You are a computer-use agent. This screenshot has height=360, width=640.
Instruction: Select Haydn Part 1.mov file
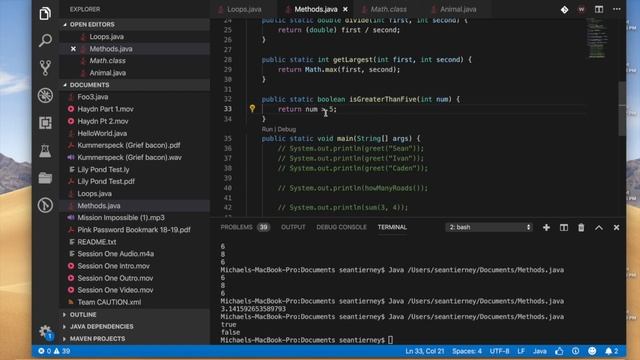134,109
